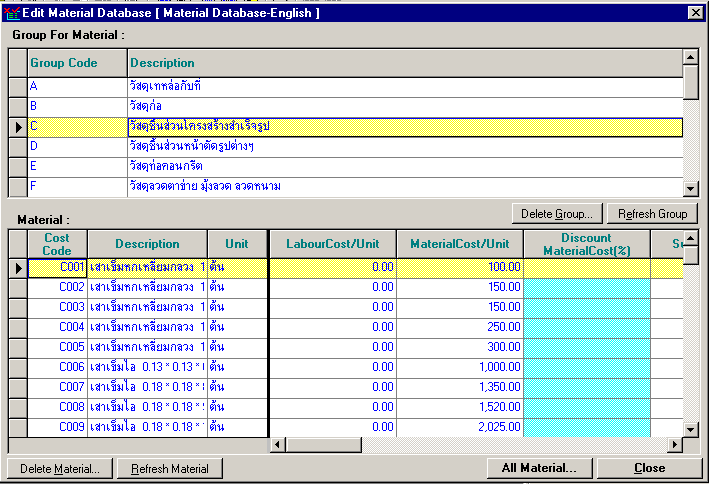Click the row selector for group C
Viewport: 709px width, 484px height.
tap(18, 127)
